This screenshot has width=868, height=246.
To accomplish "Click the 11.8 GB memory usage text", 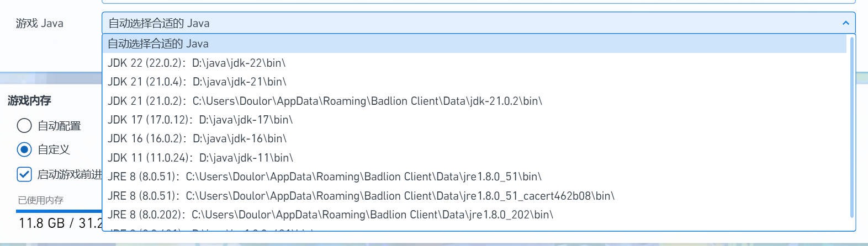I will click(42, 223).
